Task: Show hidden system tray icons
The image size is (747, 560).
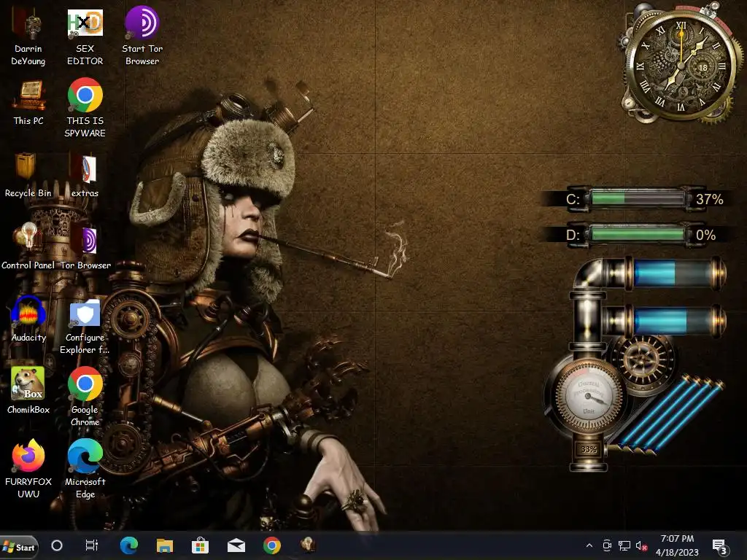Action: [589, 545]
